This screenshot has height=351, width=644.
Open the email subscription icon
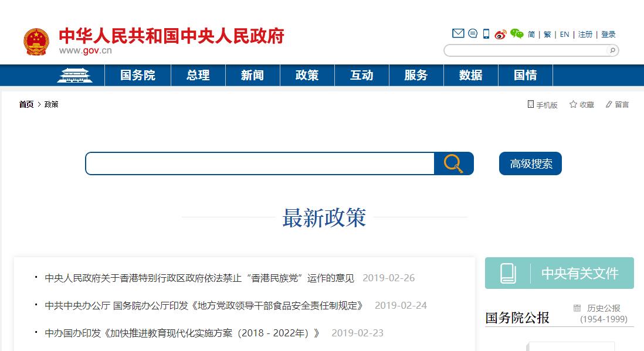pyautogui.click(x=458, y=33)
